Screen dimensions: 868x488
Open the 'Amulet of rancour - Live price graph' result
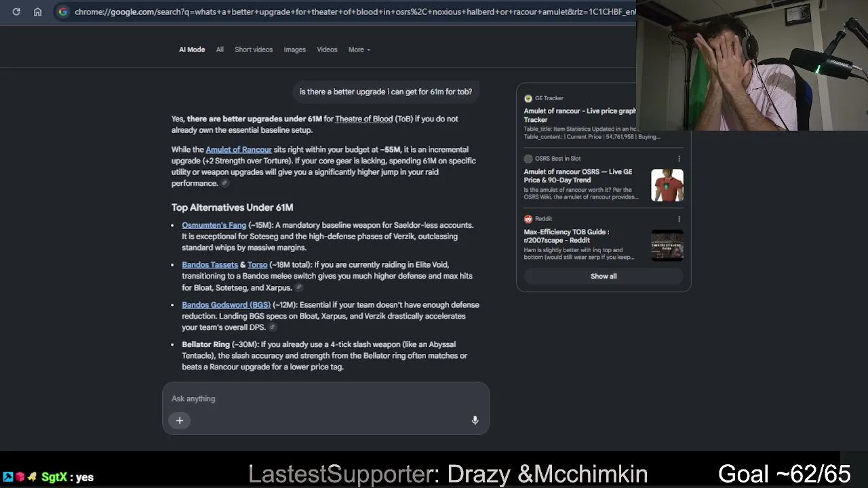[x=580, y=115]
